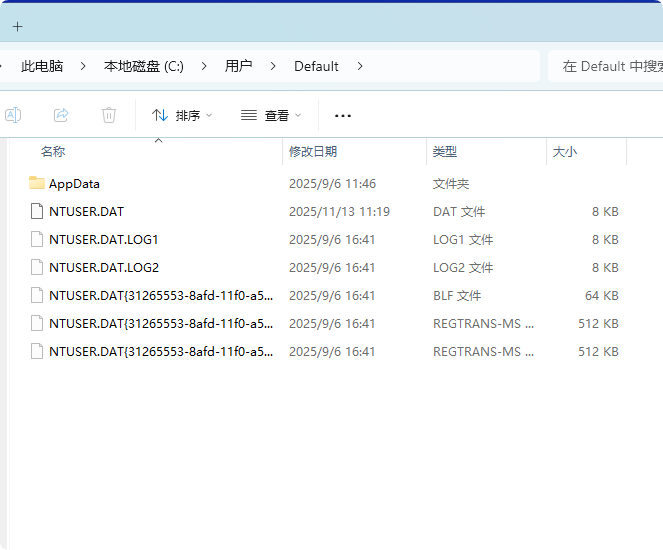Screen dimensions: 663x550
Task: Click the 2025/11/13 11:19 date cell
Action: pyautogui.click(x=339, y=211)
